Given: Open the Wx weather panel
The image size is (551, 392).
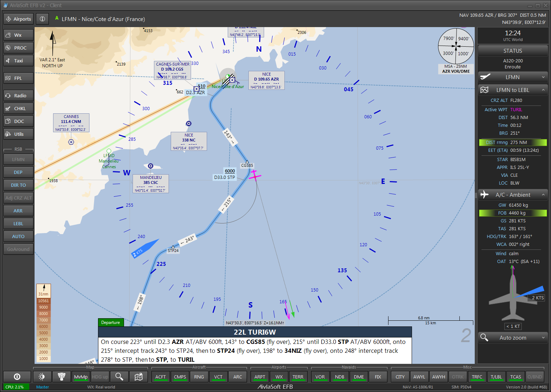Looking at the screenshot, I should 19,35.
